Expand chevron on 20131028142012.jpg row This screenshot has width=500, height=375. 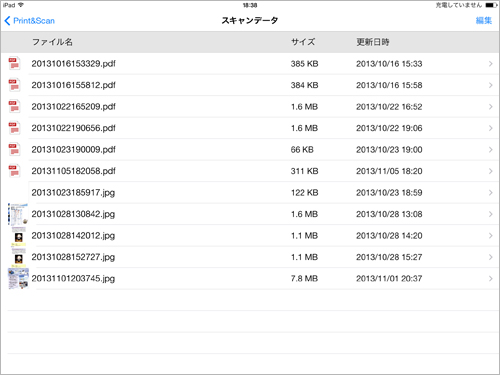(491, 236)
